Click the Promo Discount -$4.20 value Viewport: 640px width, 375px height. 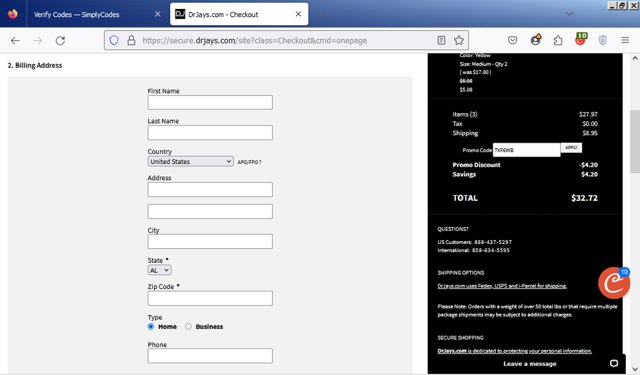pyautogui.click(x=589, y=165)
